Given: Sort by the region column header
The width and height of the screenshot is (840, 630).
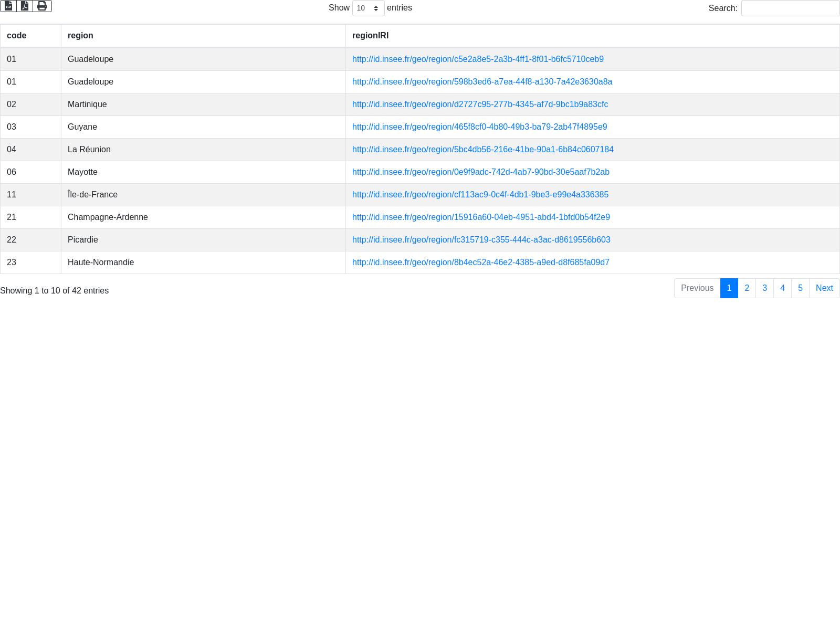Looking at the screenshot, I should (x=80, y=36).
